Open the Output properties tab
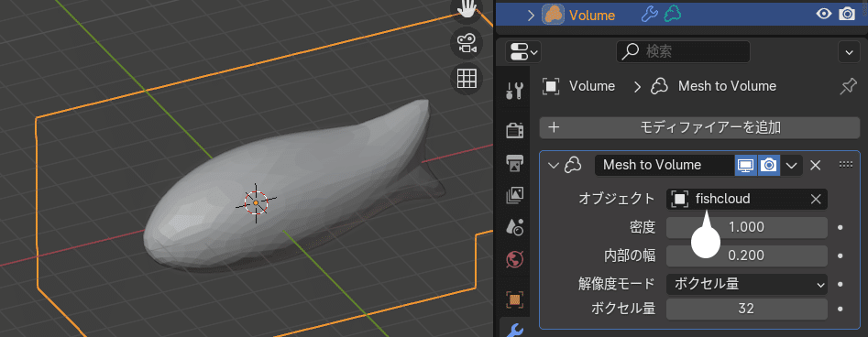868x337 pixels. tap(515, 163)
